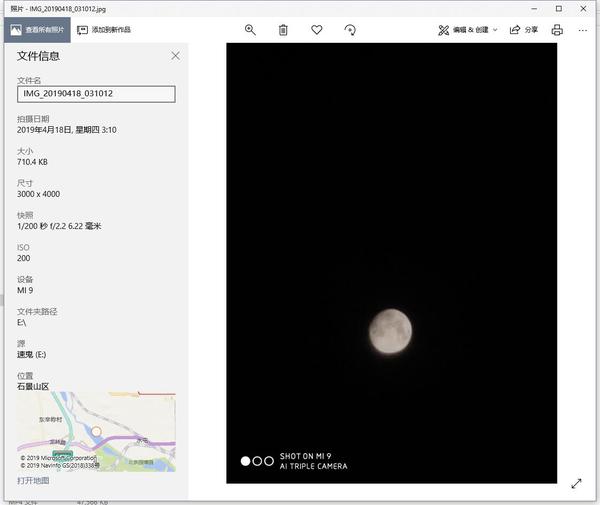This screenshot has width=600, height=505.
Task: Rotate the photo with rotate icon
Action: click(350, 30)
